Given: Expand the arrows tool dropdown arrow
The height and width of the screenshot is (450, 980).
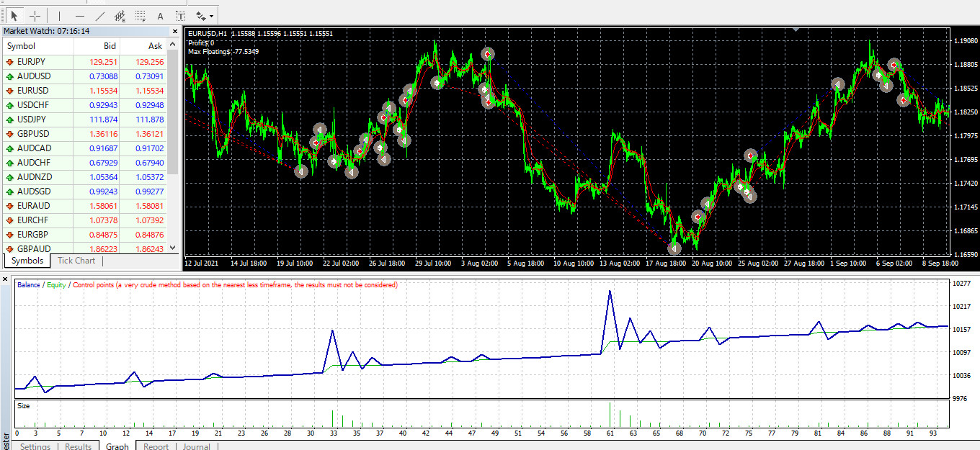Looking at the screenshot, I should pyautogui.click(x=211, y=16).
